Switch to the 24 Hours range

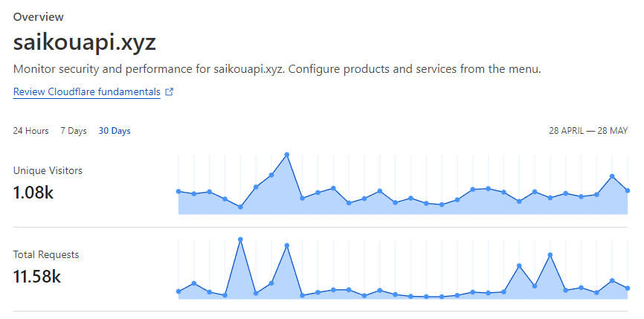tap(30, 131)
